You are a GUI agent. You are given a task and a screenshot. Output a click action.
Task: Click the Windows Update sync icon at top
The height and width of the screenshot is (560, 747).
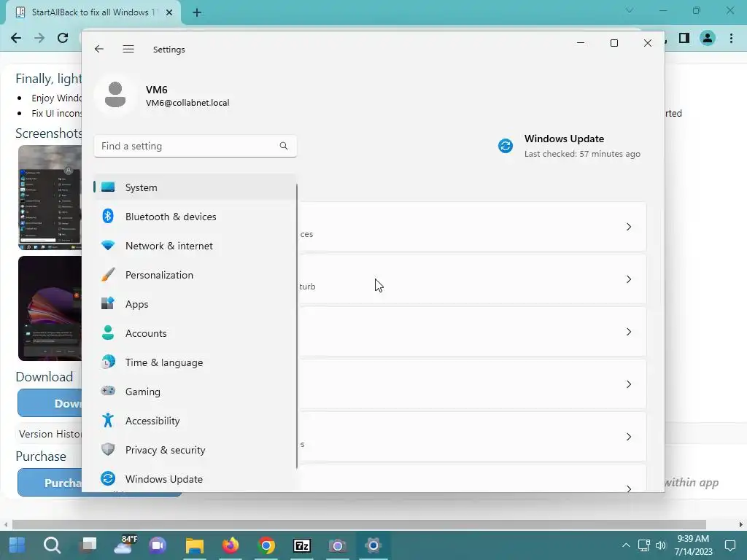coord(506,146)
